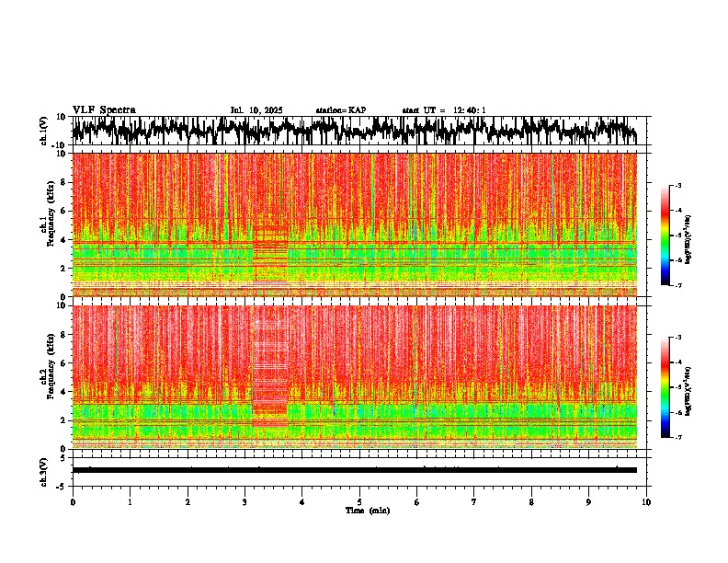Click time axis tick label 7
Viewport: 728px width, 563px height.
[x=474, y=502]
